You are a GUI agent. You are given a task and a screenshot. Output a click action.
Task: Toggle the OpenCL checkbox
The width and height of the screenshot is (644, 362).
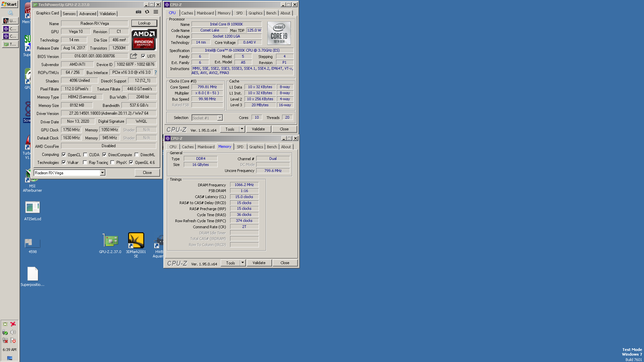pyautogui.click(x=64, y=155)
